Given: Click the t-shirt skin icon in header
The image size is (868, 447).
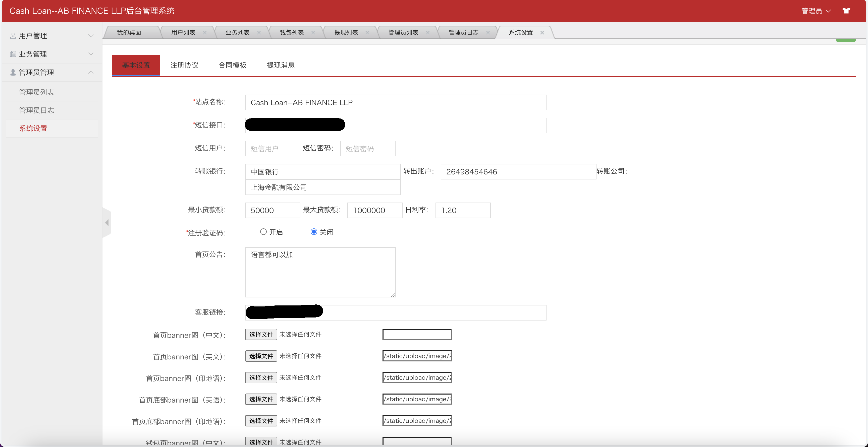Looking at the screenshot, I should click(846, 11).
